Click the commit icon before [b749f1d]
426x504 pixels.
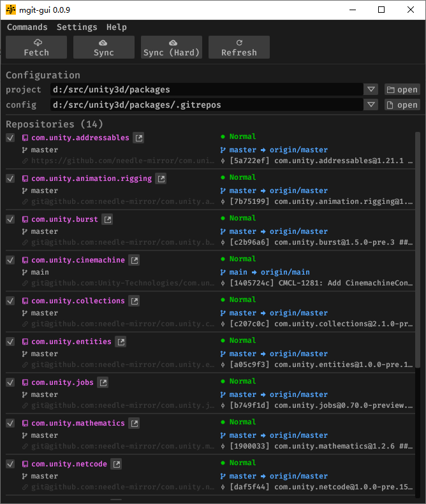(223, 406)
